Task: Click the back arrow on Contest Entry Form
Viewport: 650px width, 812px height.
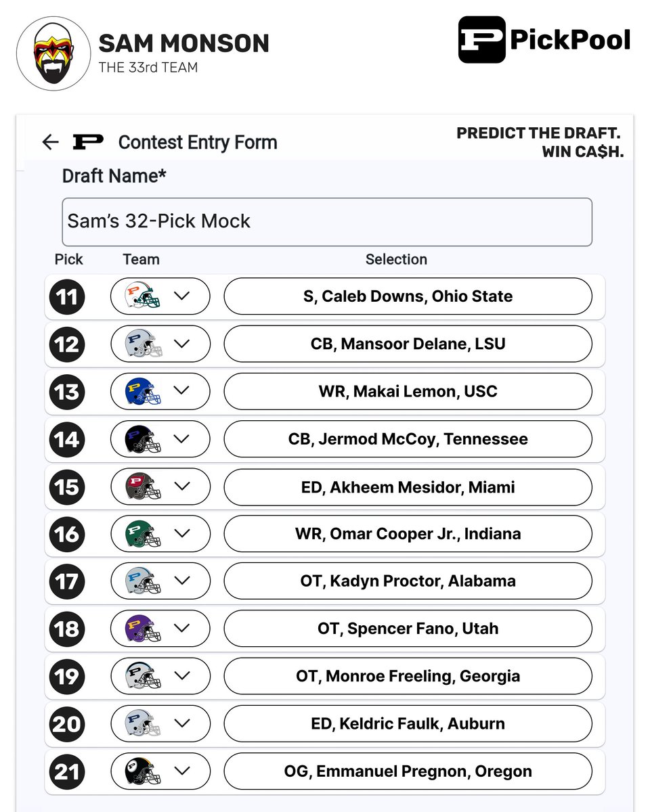Action: [x=50, y=142]
